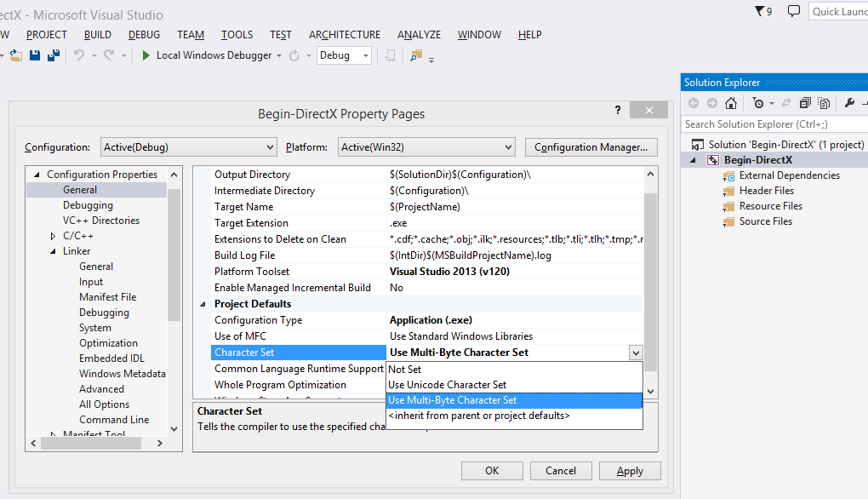Collapse the Begin-DirectX project node

point(693,160)
